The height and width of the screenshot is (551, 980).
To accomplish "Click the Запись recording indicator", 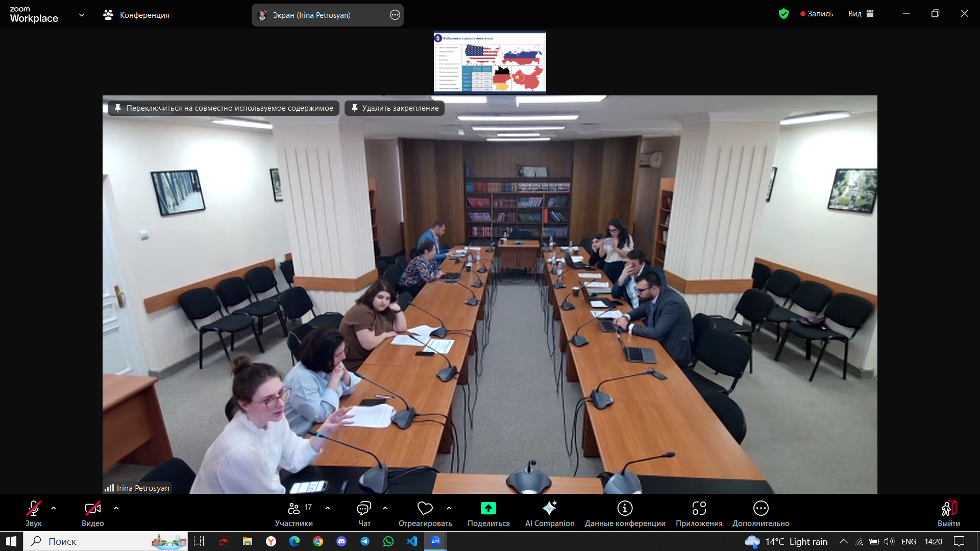I will [x=817, y=14].
